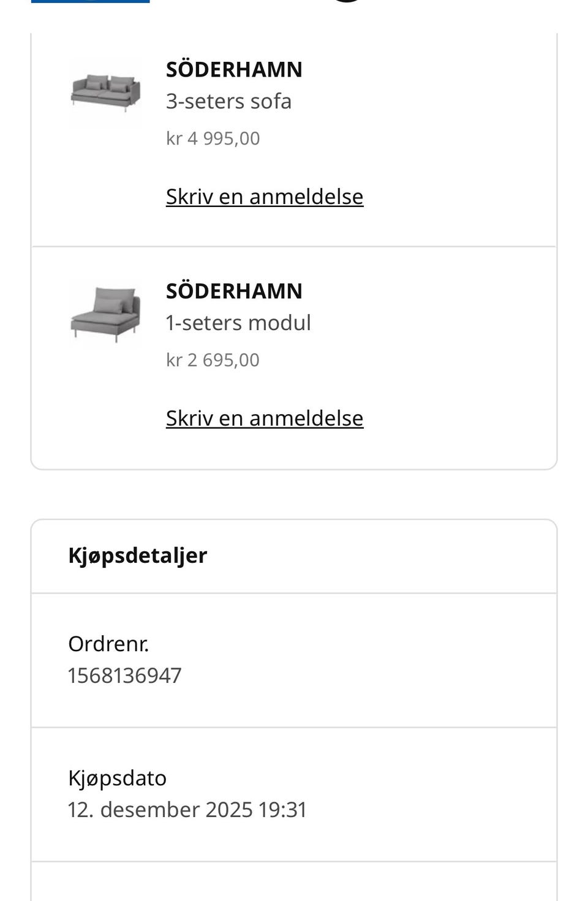Click the Kjøpsdato label
588x901 pixels.
coord(117,778)
